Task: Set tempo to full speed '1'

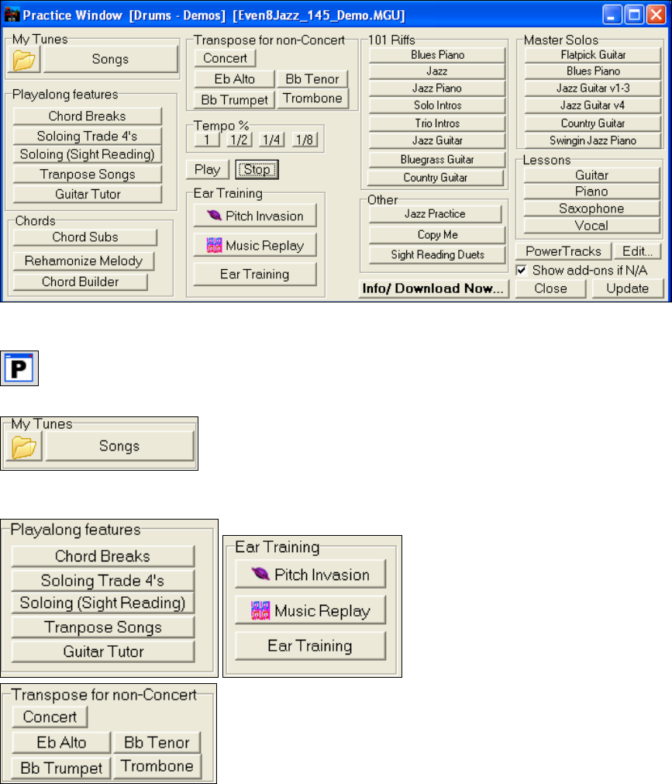Action: click(x=207, y=140)
